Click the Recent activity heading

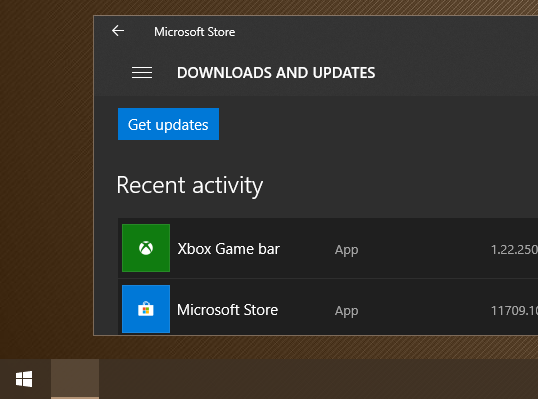[x=190, y=186]
